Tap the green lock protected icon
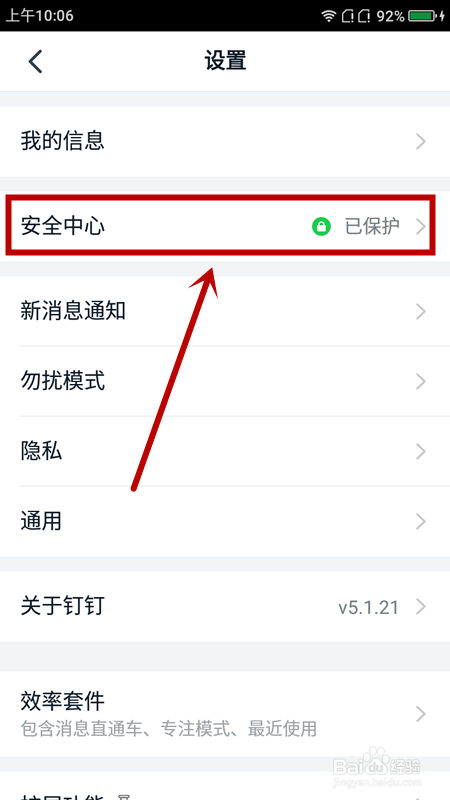This screenshot has width=450, height=800. tap(321, 227)
